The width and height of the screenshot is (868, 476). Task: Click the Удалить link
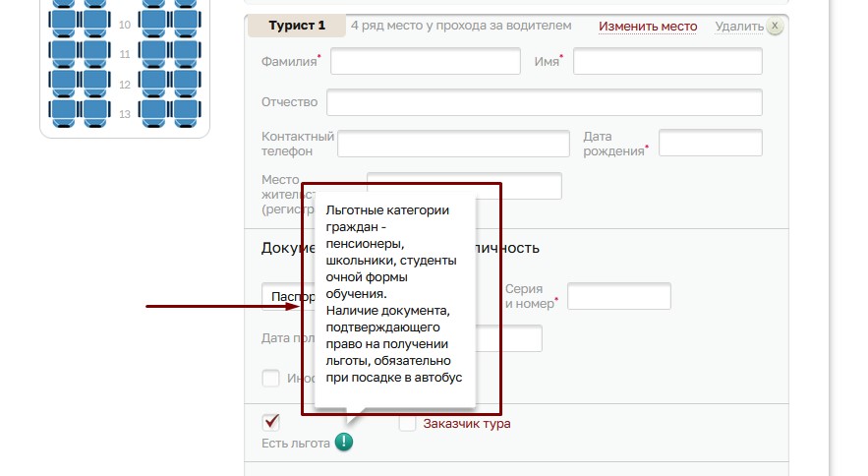pos(738,27)
